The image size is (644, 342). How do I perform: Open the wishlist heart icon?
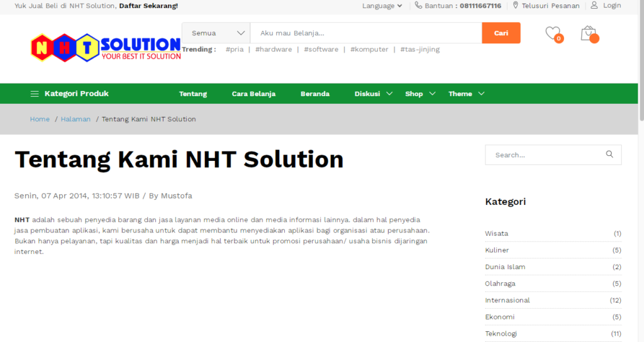(x=552, y=33)
